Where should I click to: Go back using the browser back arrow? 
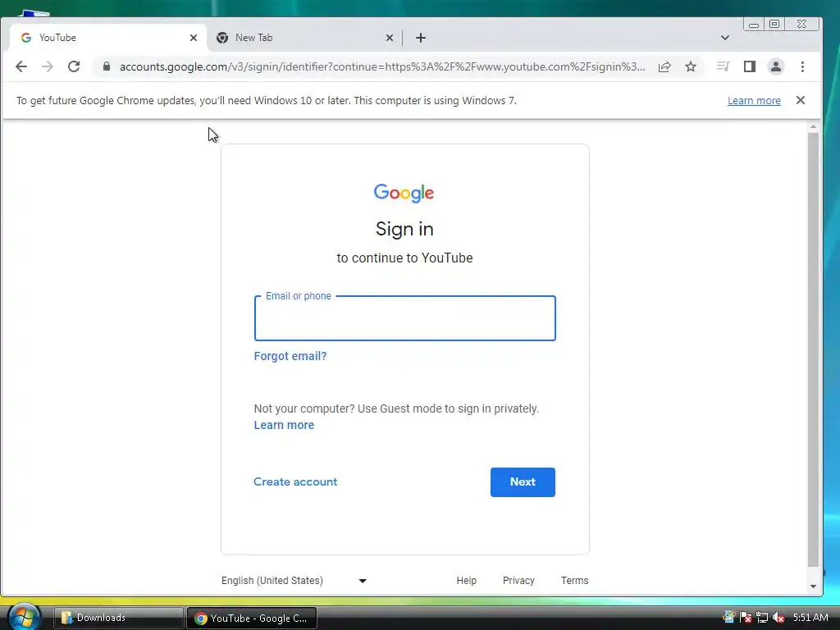[x=21, y=66]
